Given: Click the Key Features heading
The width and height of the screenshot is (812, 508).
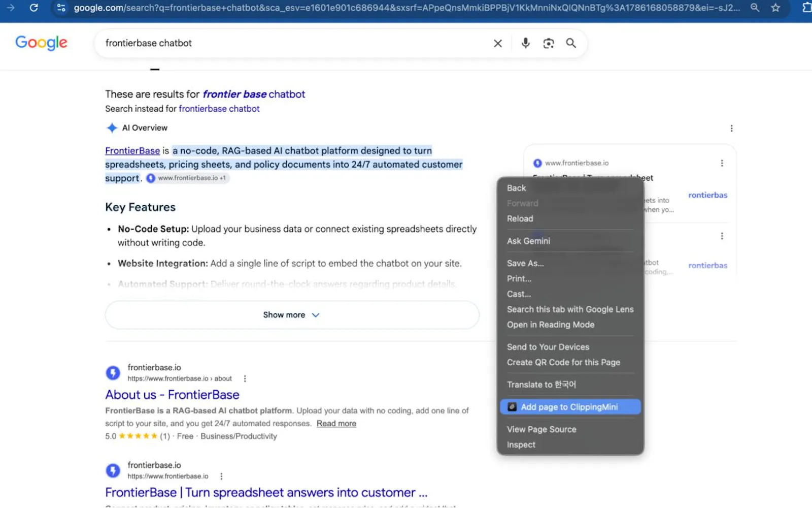Looking at the screenshot, I should [x=140, y=207].
